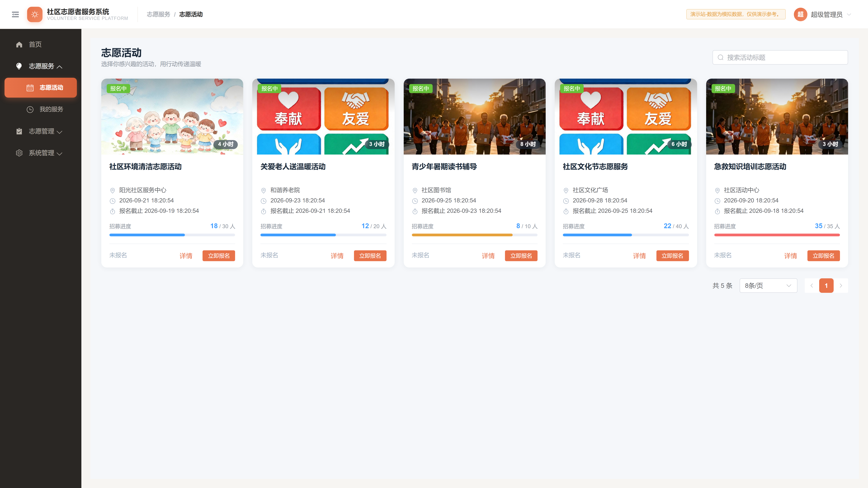Click the calendar icon in 志愿活动 item
This screenshot has height=488, width=868.
coord(30,88)
